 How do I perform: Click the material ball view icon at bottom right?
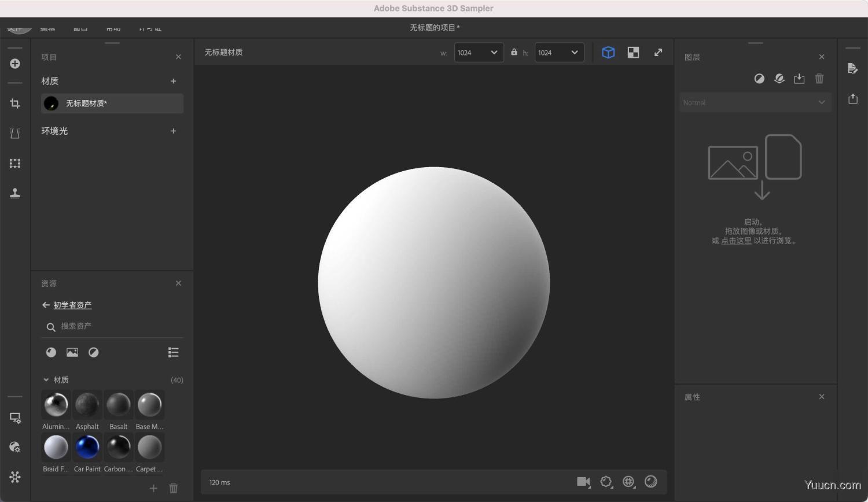tap(651, 481)
